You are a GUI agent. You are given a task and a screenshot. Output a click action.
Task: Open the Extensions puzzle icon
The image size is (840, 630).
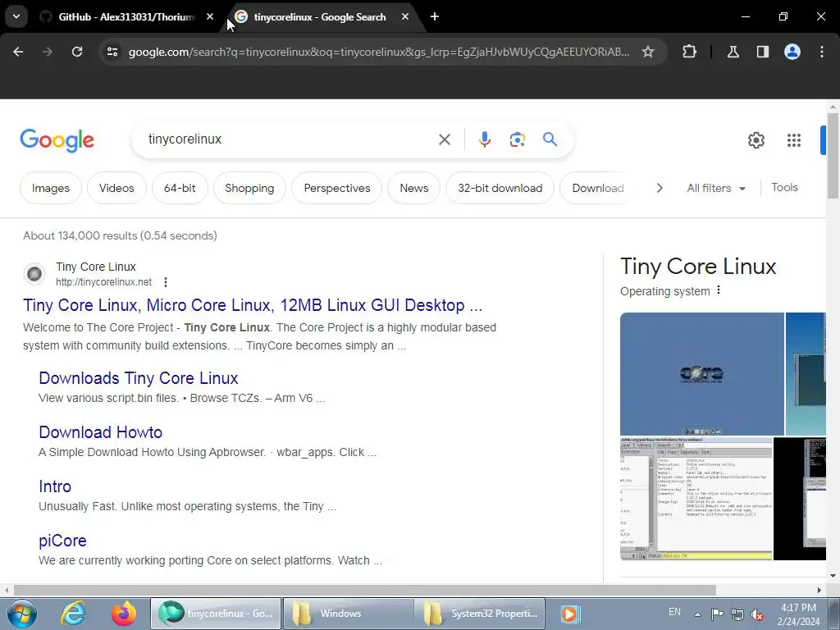coord(689,52)
